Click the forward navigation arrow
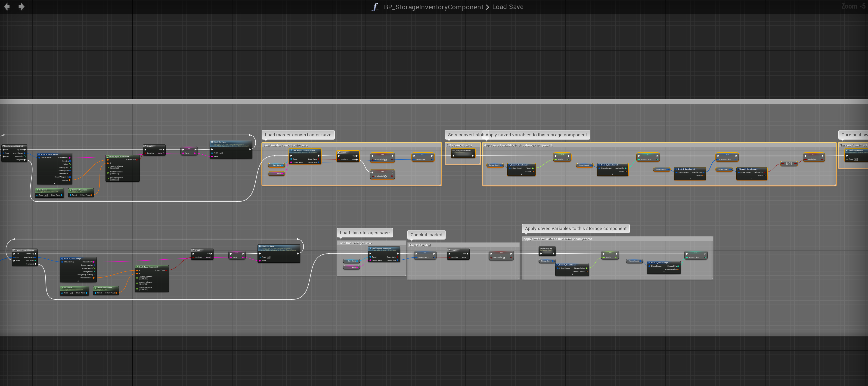868x386 pixels. point(21,7)
